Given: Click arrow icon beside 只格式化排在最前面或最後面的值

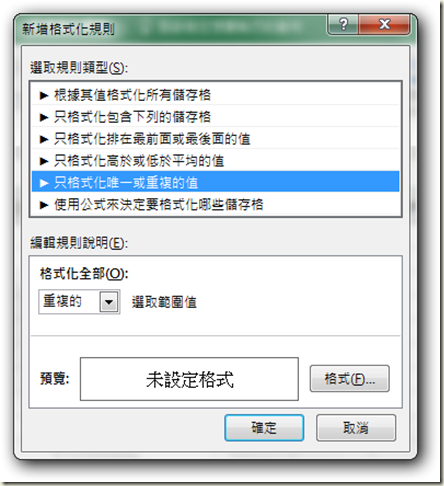Looking at the screenshot, I should coord(44,139).
